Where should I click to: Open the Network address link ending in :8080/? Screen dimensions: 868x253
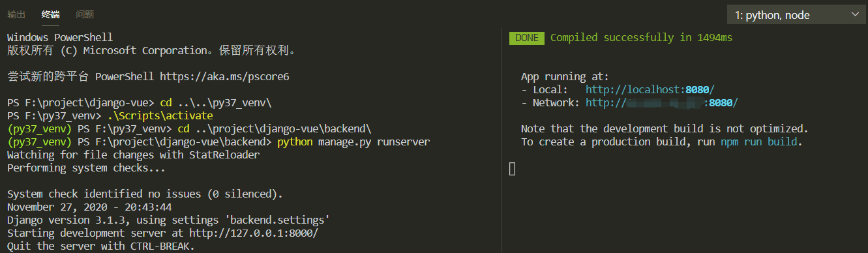tap(662, 103)
